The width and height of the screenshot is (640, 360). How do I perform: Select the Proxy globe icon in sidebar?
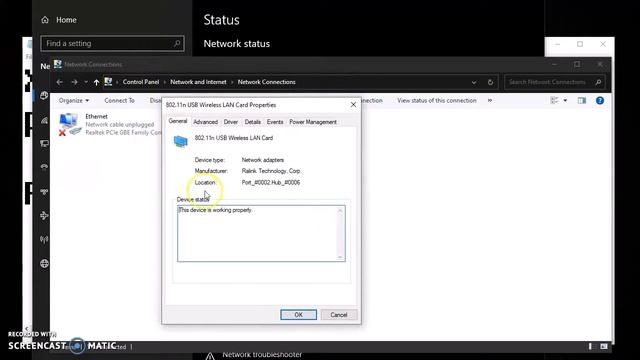(x=44, y=264)
